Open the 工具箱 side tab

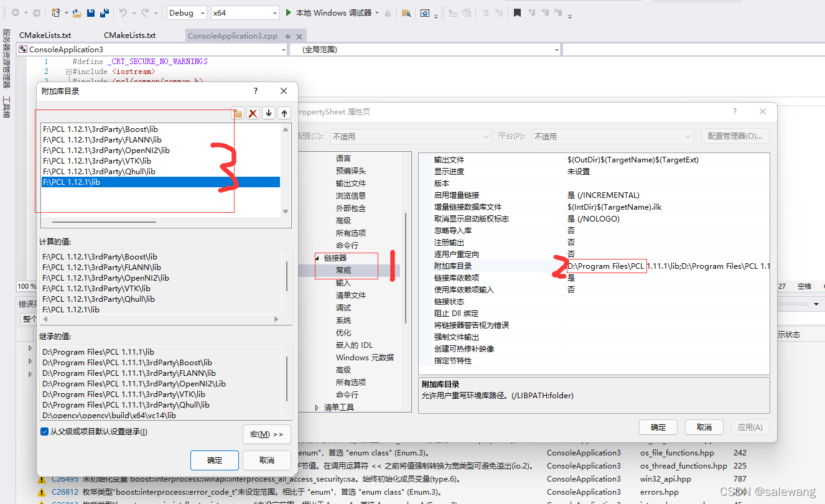click(6, 106)
